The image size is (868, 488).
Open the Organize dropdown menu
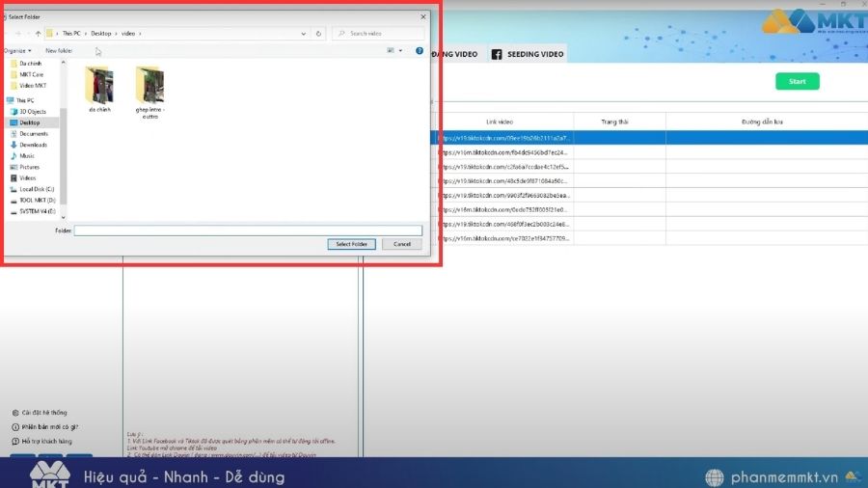click(17, 50)
